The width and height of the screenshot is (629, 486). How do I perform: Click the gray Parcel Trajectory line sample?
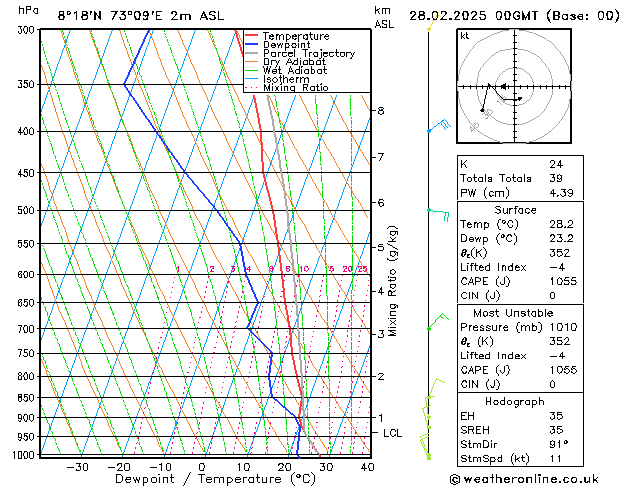tap(251, 53)
